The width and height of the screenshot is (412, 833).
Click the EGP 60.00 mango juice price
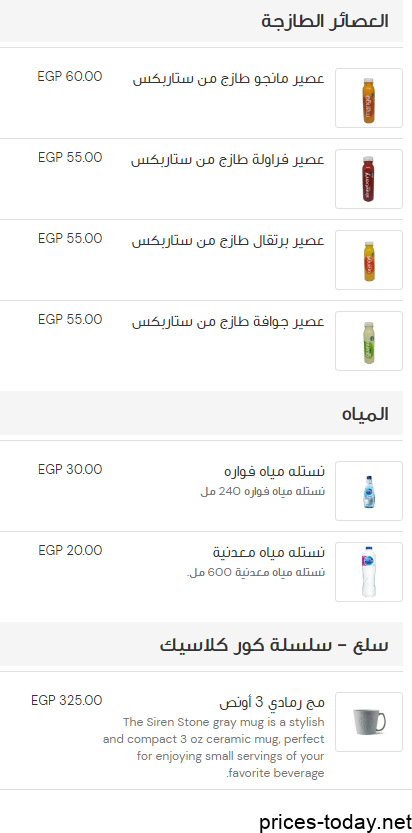70,76
